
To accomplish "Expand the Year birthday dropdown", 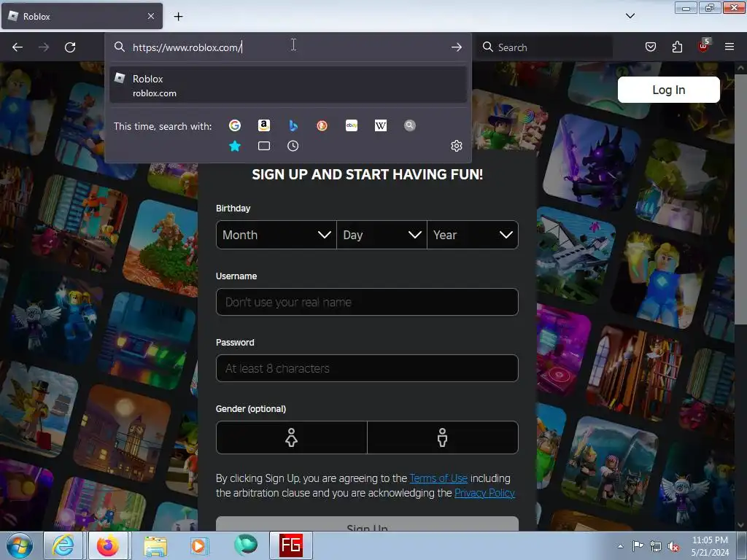I will tap(473, 235).
